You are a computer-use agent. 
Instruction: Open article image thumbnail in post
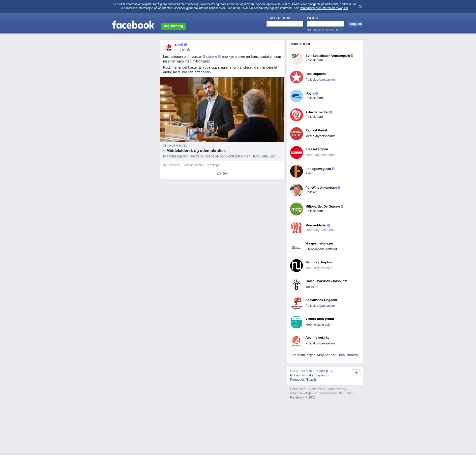(222, 110)
